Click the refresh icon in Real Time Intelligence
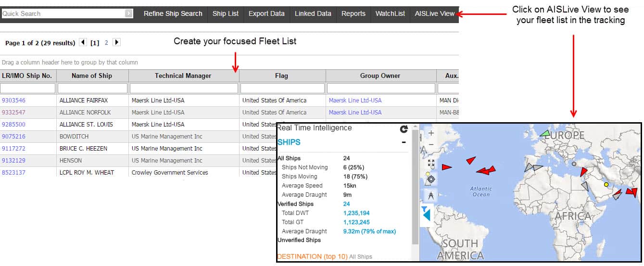This screenshot has height=266, width=644. click(x=404, y=129)
